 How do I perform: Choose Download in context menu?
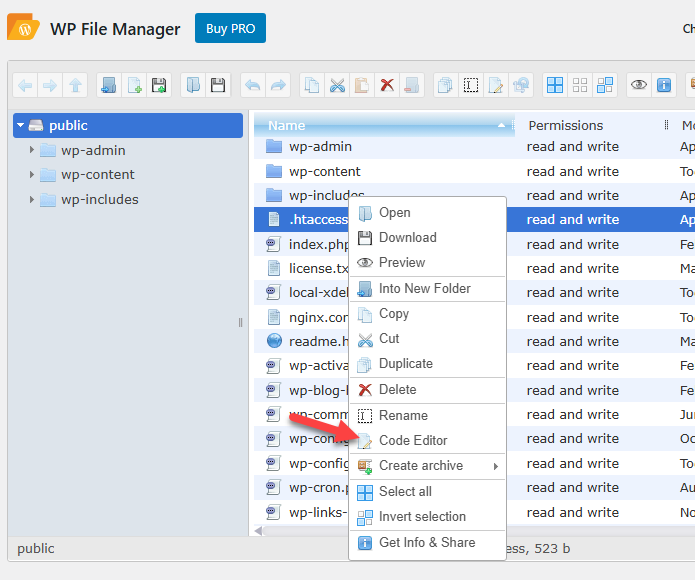428,237
